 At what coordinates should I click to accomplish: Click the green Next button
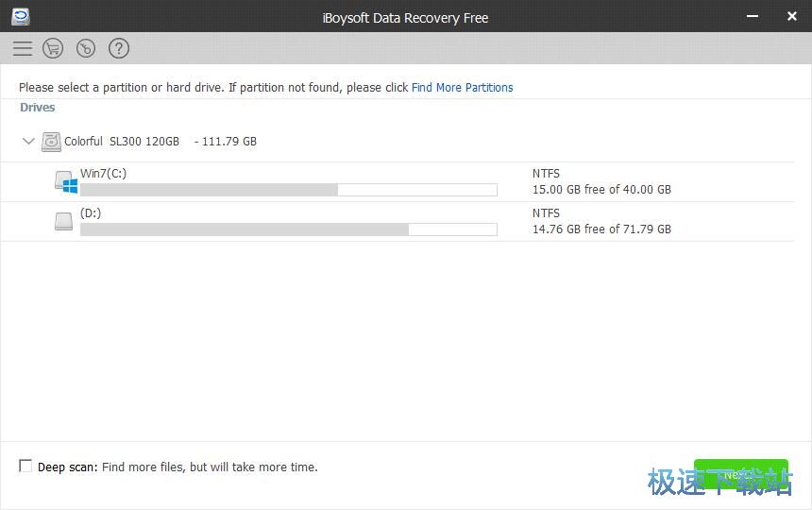pos(740,475)
